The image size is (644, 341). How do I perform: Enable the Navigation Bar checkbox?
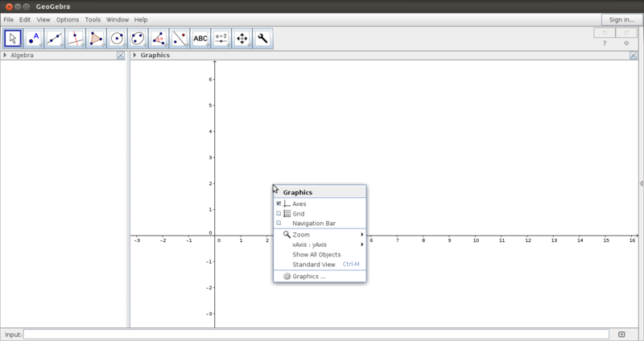click(x=279, y=224)
